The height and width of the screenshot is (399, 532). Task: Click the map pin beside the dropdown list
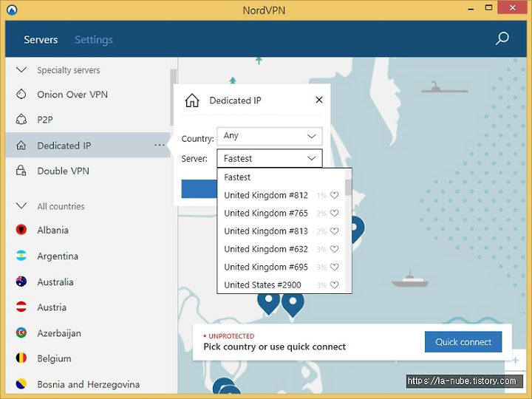pyautogui.click(x=358, y=230)
